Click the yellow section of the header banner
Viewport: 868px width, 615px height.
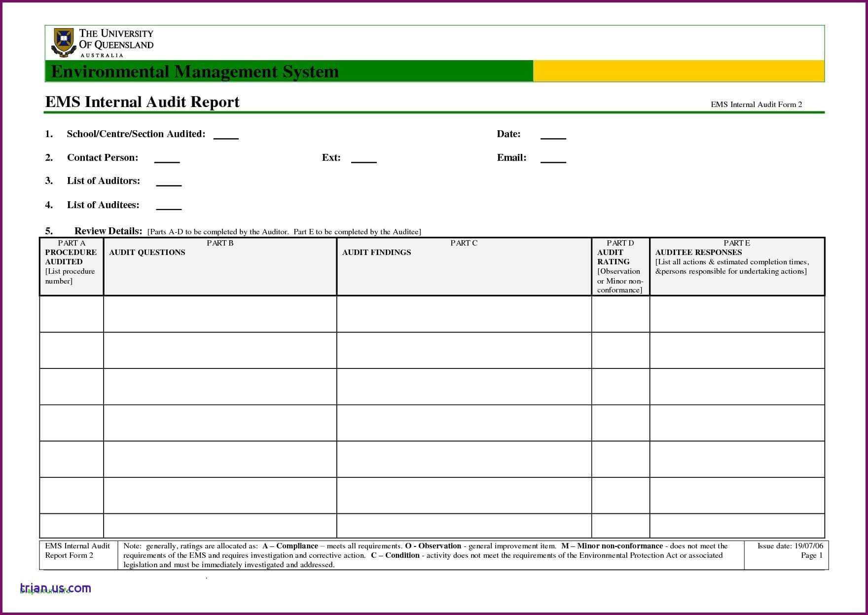(x=678, y=71)
